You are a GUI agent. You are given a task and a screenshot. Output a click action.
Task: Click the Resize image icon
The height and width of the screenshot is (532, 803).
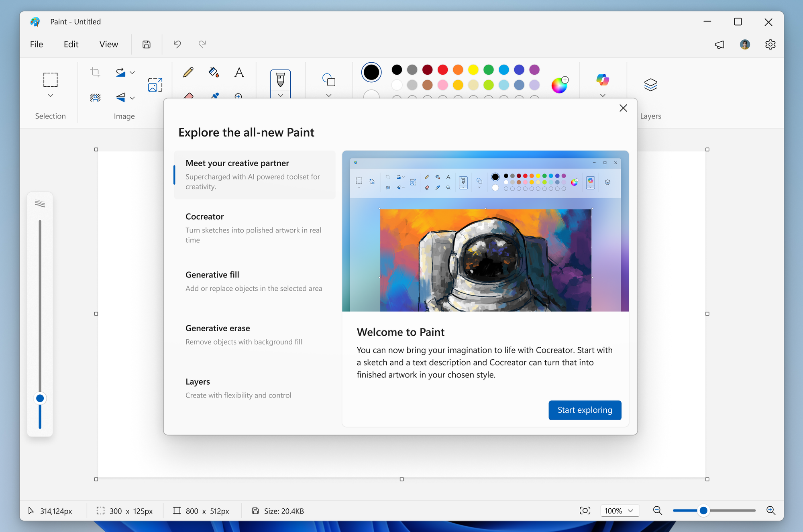[x=155, y=85]
